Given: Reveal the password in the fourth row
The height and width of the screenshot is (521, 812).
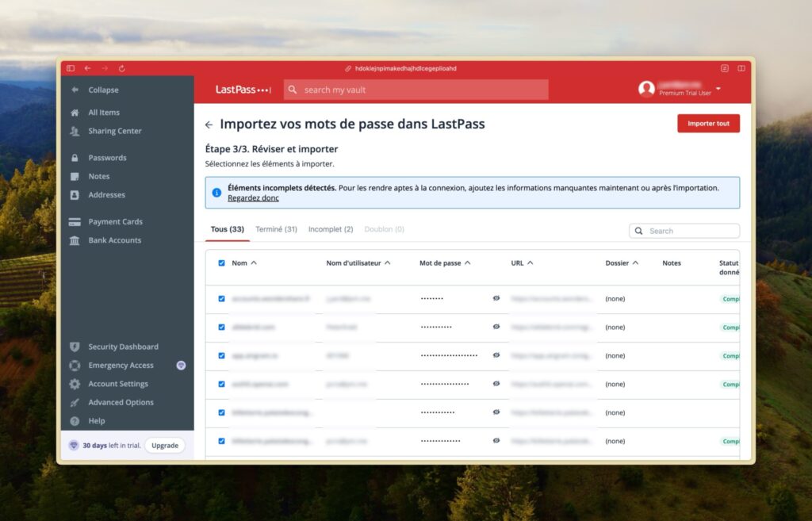Looking at the screenshot, I should tap(496, 384).
